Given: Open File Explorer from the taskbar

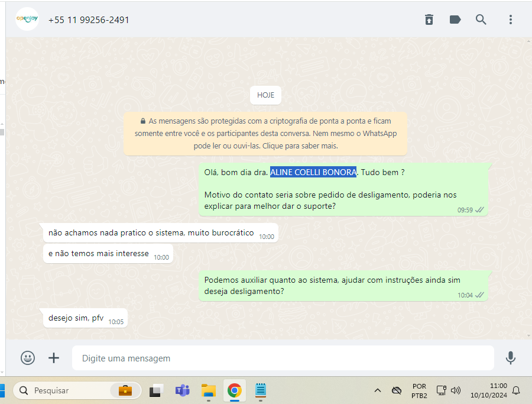Looking at the screenshot, I should (208, 390).
